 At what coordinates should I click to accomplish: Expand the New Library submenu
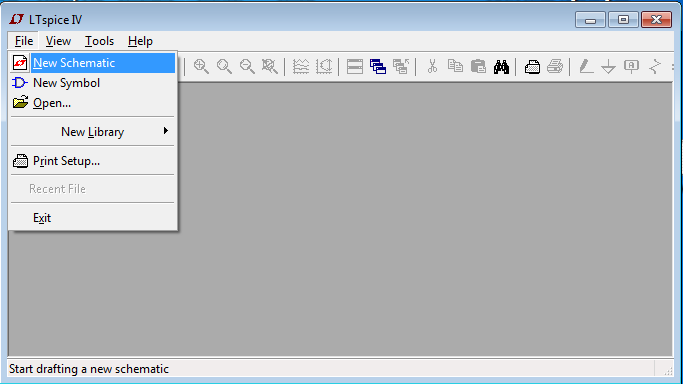pyautogui.click(x=93, y=131)
